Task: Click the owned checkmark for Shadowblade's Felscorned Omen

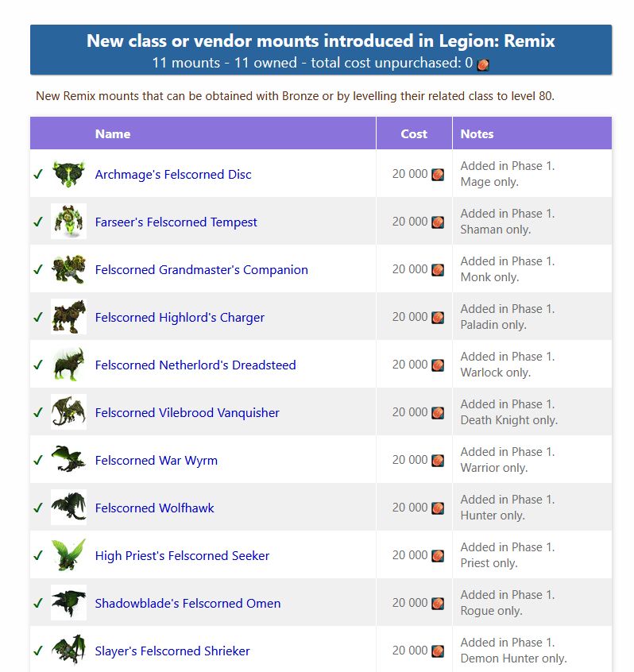Action: pyautogui.click(x=38, y=603)
